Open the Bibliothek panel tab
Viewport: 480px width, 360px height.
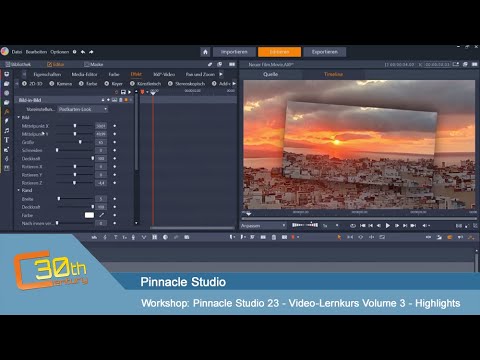(x=18, y=64)
